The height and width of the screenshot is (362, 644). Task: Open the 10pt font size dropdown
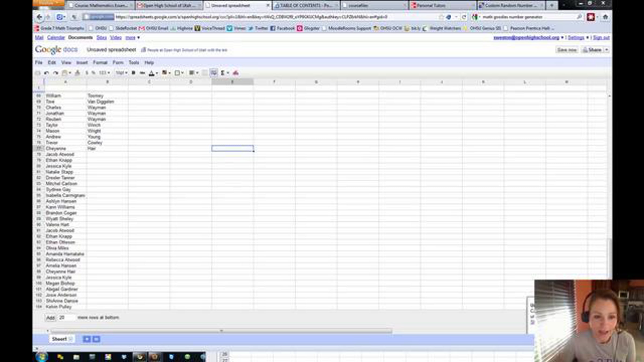[121, 73]
